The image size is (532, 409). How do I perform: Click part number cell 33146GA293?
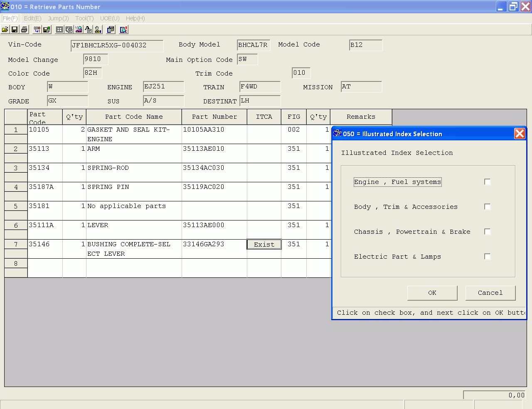214,249
